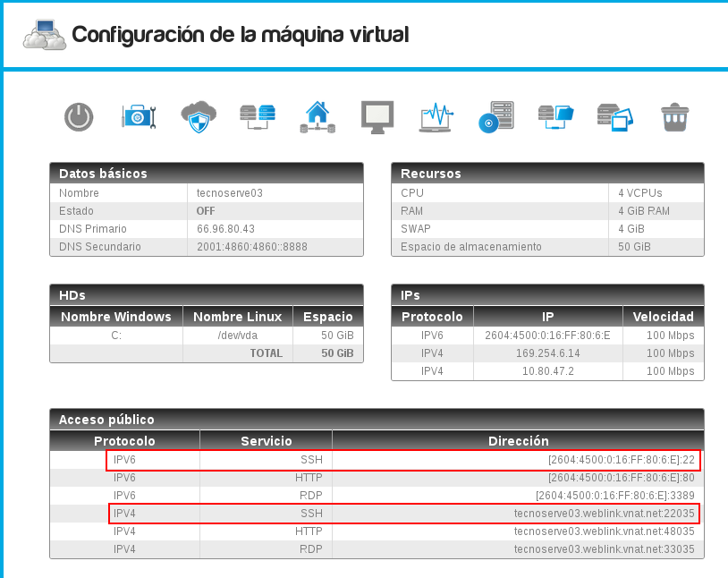The image size is (728, 578).
Task: Open the monitor console icon
Action: coord(377,117)
